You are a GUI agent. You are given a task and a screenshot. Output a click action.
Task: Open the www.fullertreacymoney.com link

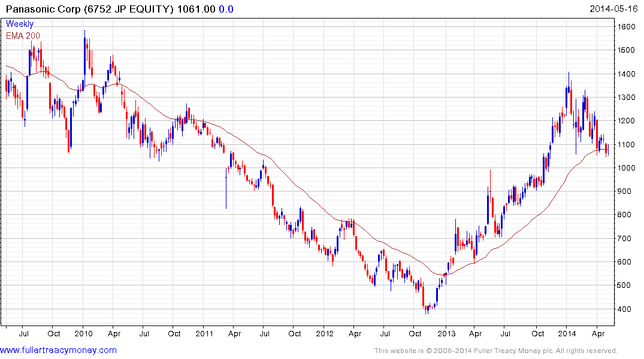coord(59,350)
